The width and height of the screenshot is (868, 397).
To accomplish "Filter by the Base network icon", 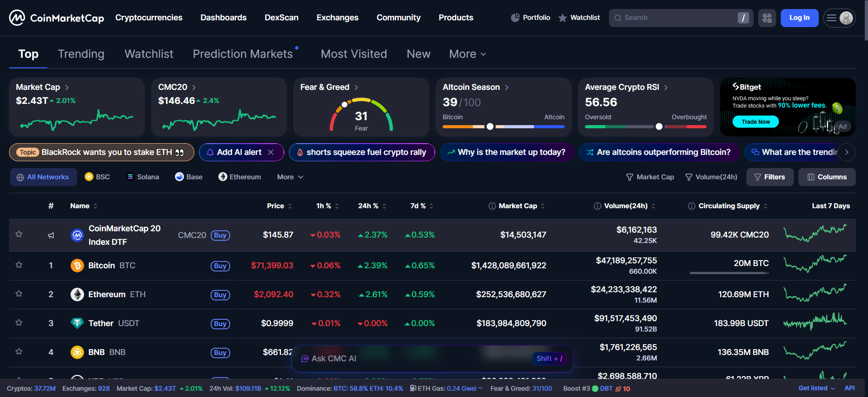I will coord(179,177).
